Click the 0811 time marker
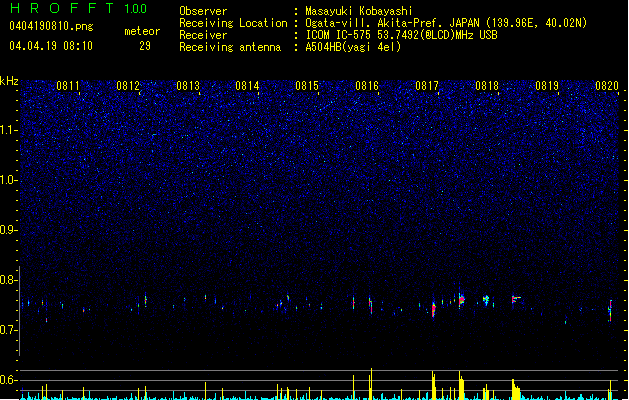The height and width of the screenshot is (400, 629). (x=68, y=86)
